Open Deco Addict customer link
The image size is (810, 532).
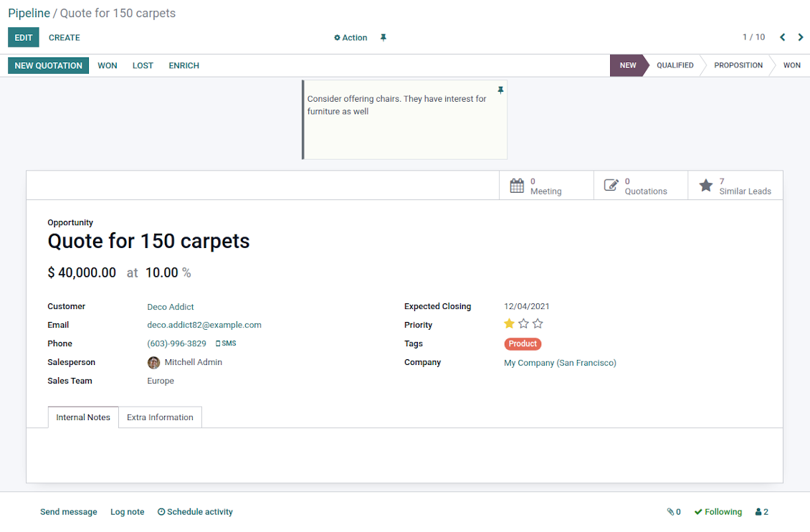pos(171,307)
